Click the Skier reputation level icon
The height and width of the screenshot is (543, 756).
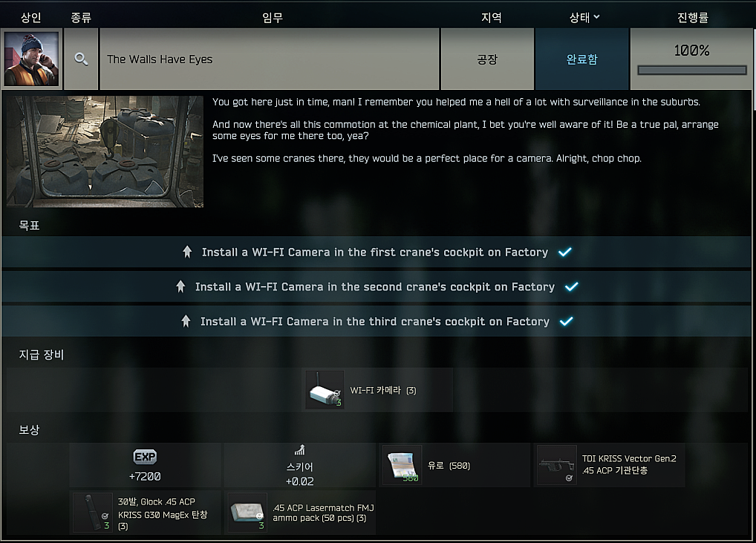(300, 450)
